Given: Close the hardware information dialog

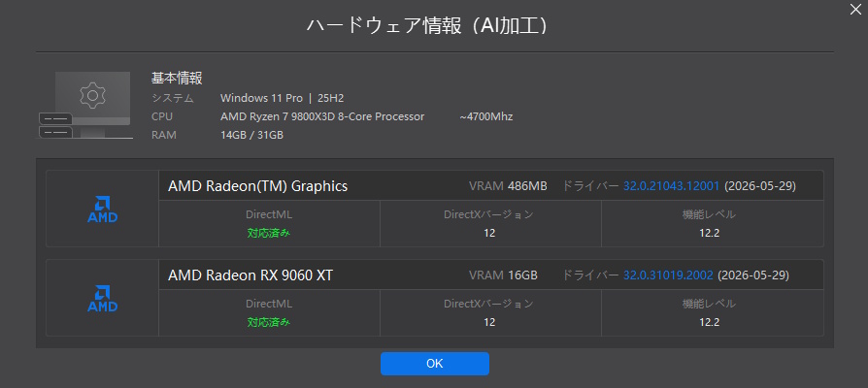Looking at the screenshot, I should 855,10.
